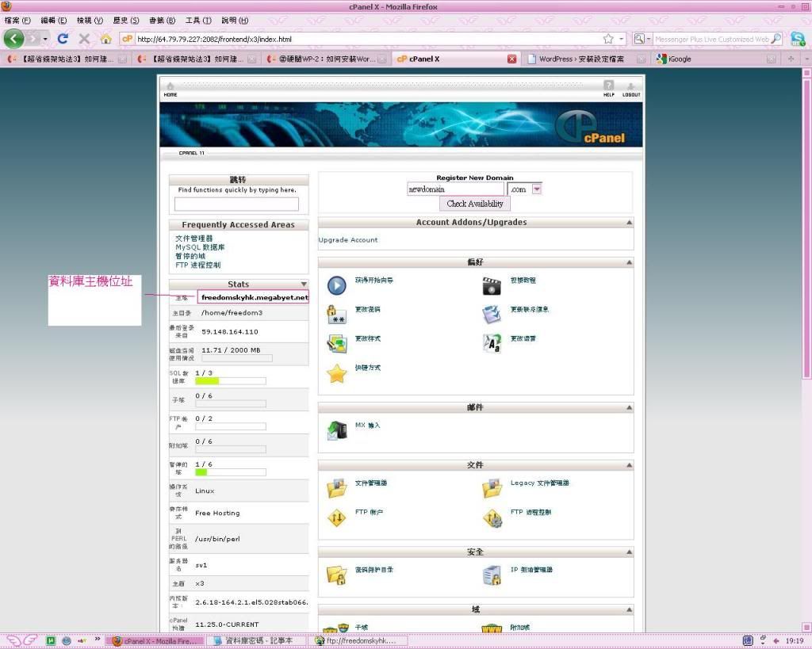This screenshot has width=812, height=649.
Task: Collapse the 域 domains section
Action: pyautogui.click(x=629, y=609)
